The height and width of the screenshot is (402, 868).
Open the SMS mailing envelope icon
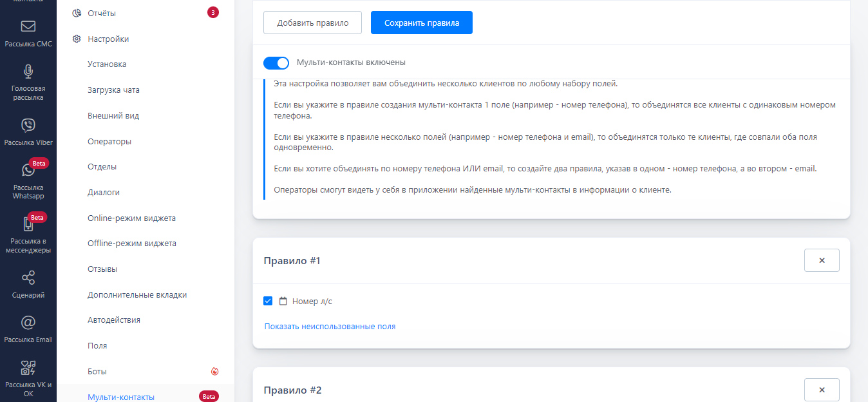pos(28,27)
